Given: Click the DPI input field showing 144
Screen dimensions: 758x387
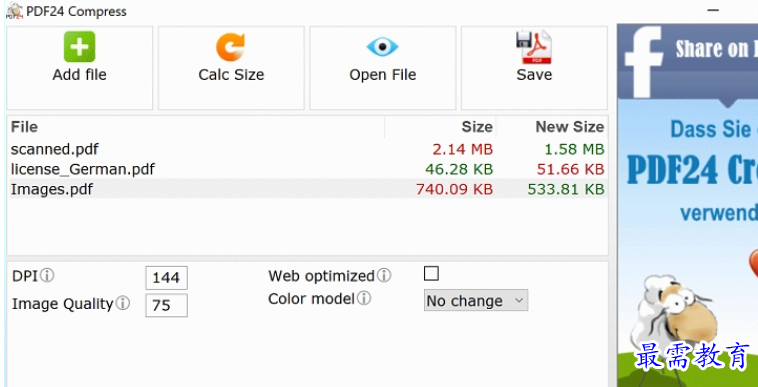Looking at the screenshot, I should click(166, 278).
